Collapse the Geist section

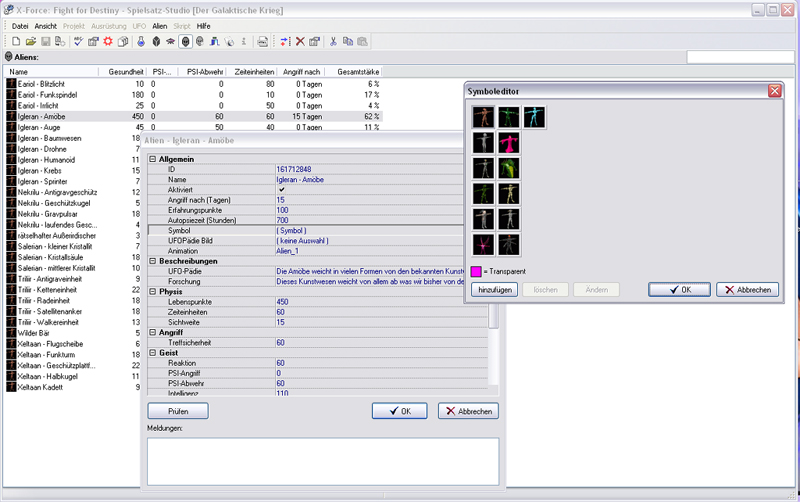(153, 353)
